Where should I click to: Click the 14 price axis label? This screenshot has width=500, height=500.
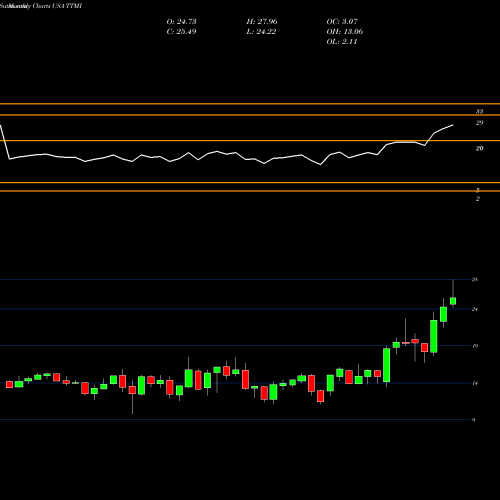click(x=475, y=383)
